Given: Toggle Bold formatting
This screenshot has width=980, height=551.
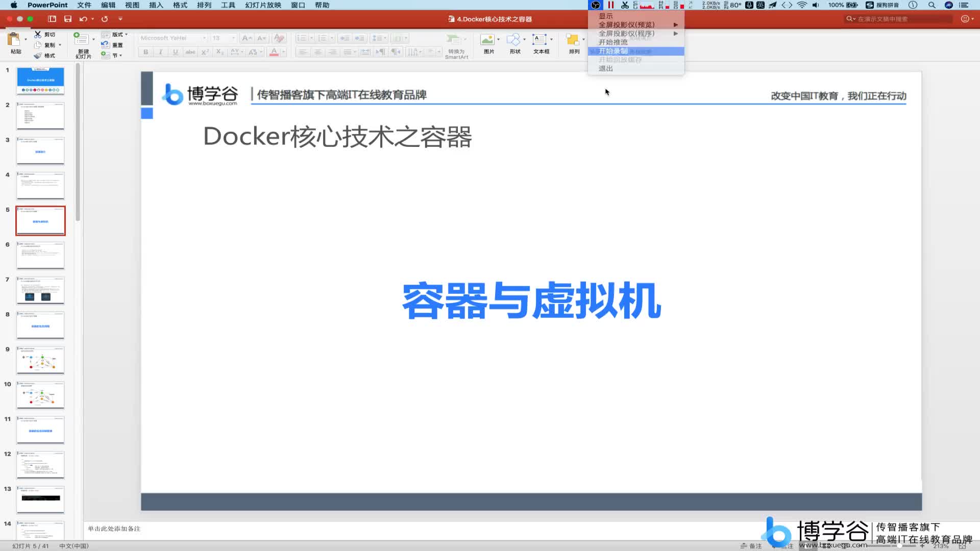Looking at the screenshot, I should pos(146,52).
